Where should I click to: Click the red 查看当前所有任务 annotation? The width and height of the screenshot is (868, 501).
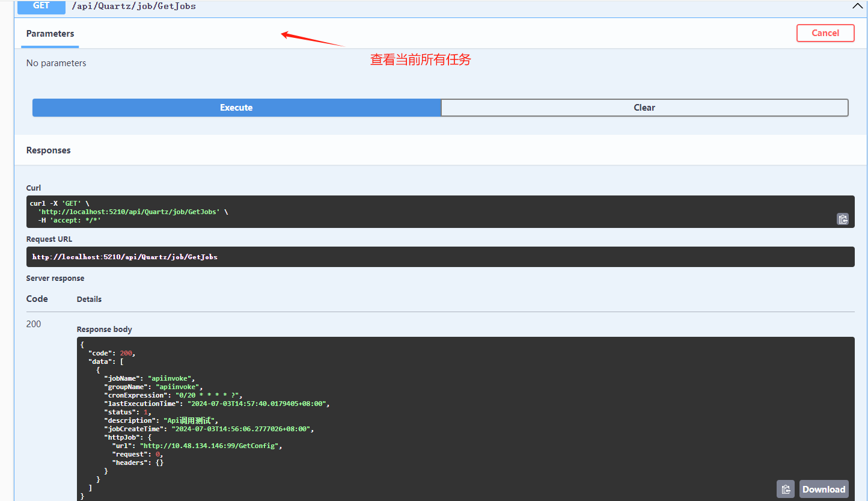click(x=420, y=60)
